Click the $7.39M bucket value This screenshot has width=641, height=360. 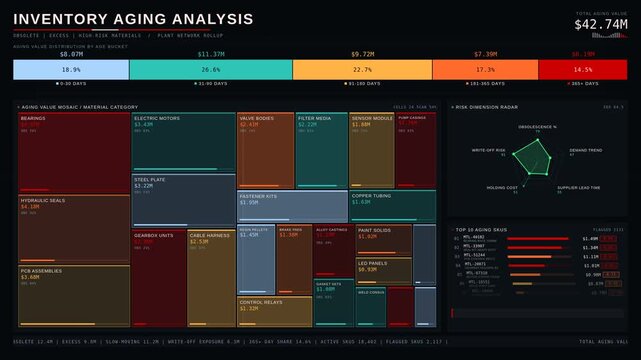click(485, 54)
